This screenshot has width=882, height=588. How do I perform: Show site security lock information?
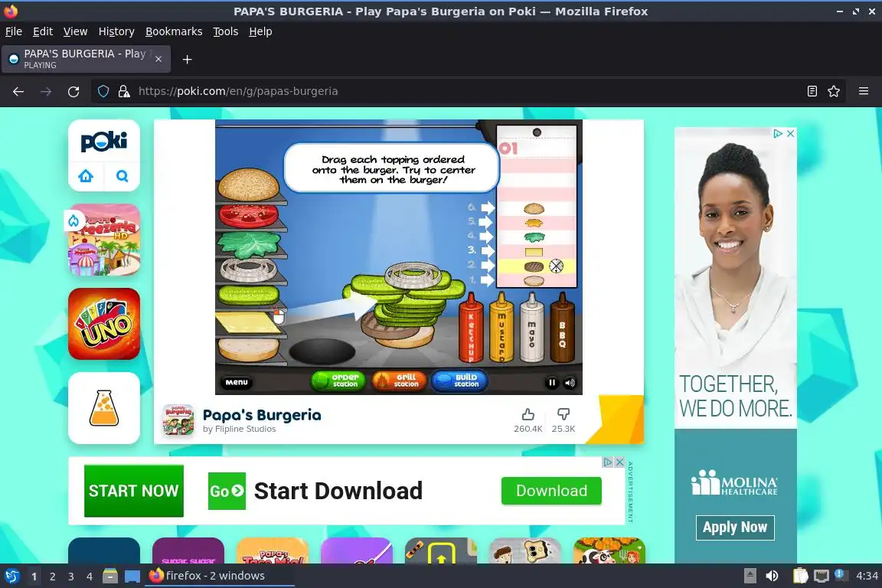(124, 91)
